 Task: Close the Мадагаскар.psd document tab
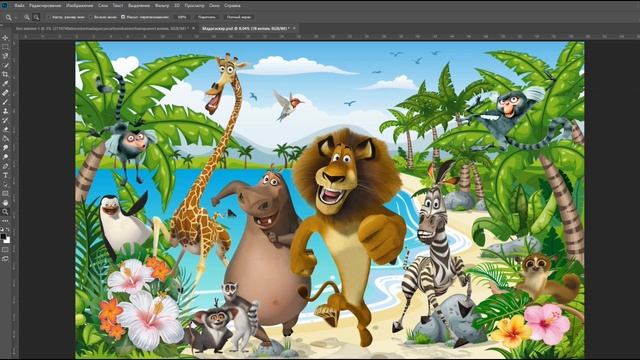[x=294, y=29]
